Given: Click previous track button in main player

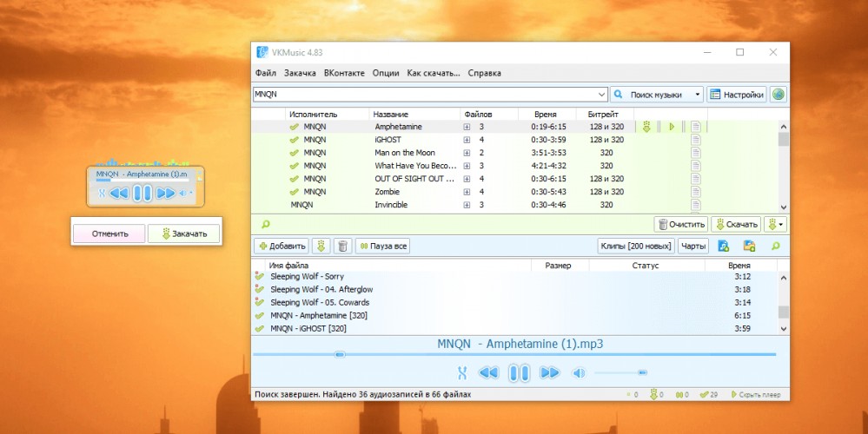Looking at the screenshot, I should (488, 373).
